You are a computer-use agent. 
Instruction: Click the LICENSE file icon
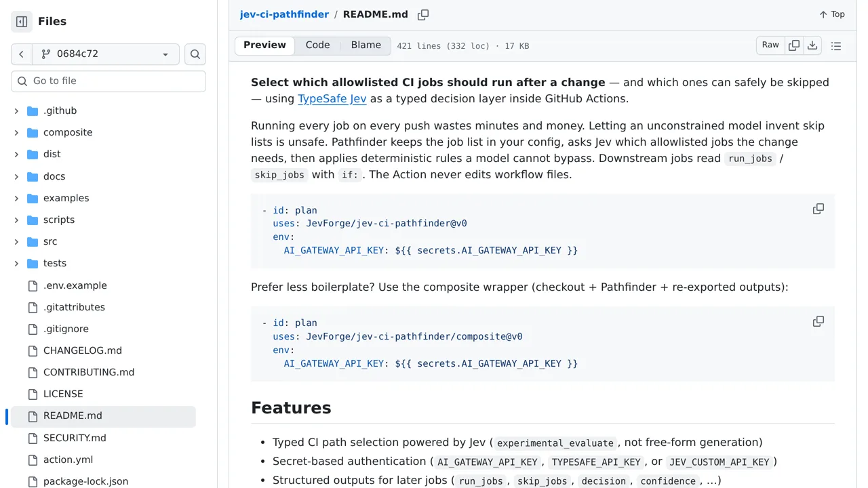[33, 394]
